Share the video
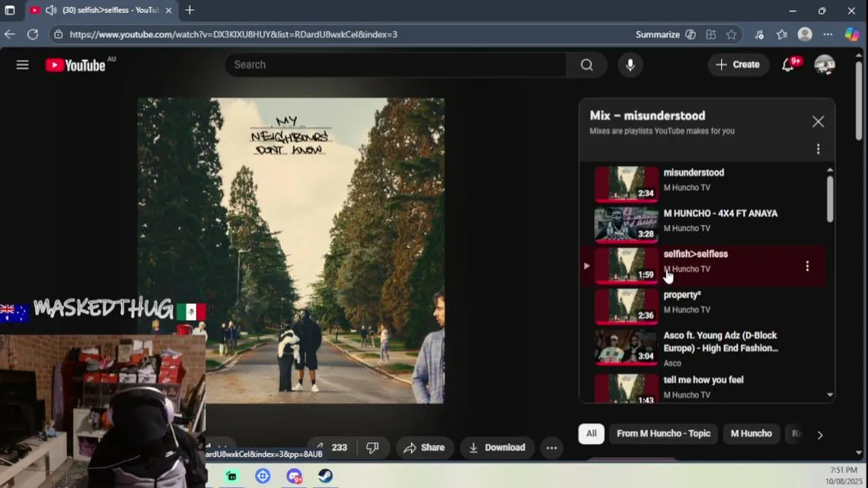The width and height of the screenshot is (868, 488). coord(425,447)
